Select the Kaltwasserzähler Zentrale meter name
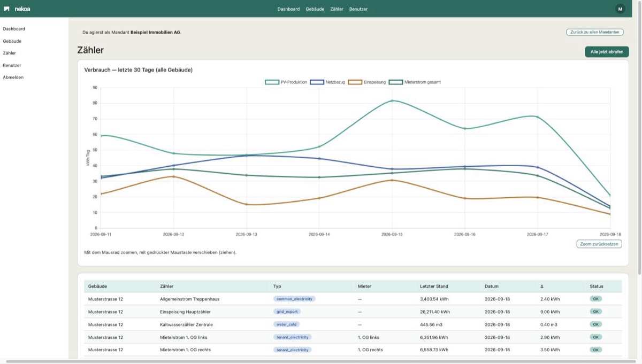Viewport: 642px width, 364px height. (187, 324)
